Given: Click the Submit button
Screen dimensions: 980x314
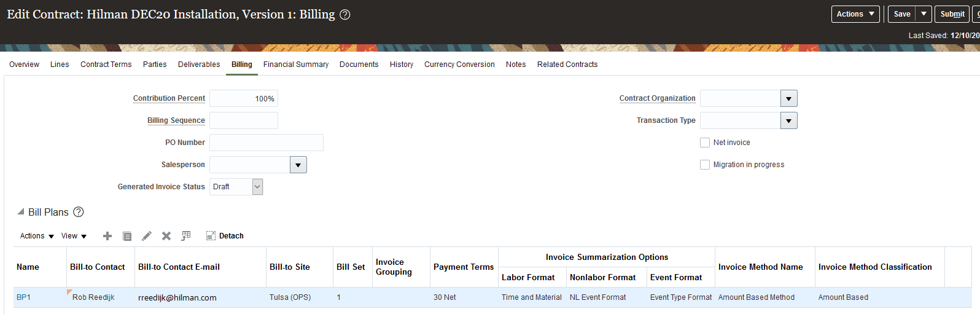Looking at the screenshot, I should tap(952, 14).
